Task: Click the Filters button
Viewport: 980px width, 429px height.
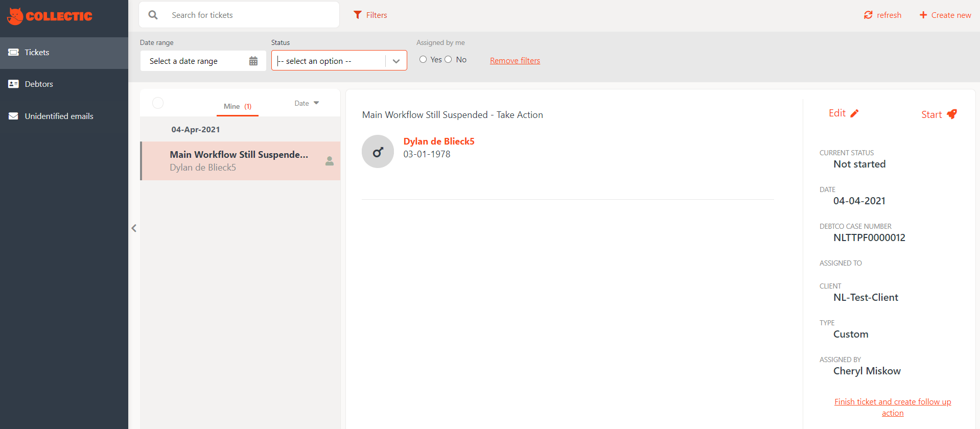Action: click(370, 15)
